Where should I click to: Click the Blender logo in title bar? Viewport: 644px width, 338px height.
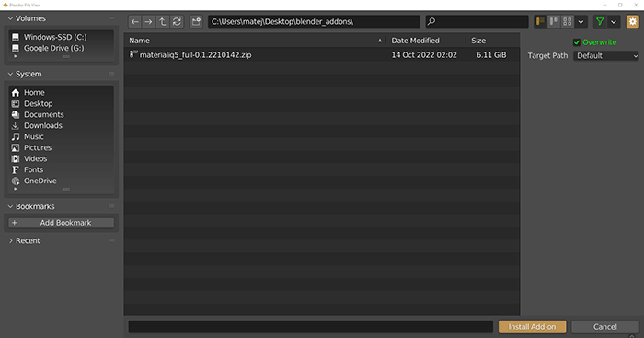(6, 5)
